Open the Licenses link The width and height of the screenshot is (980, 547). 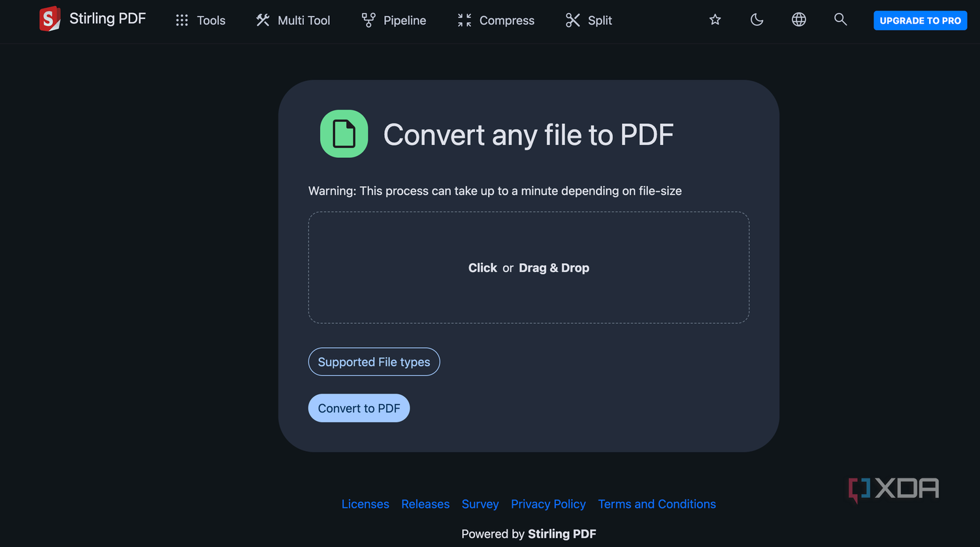(365, 504)
